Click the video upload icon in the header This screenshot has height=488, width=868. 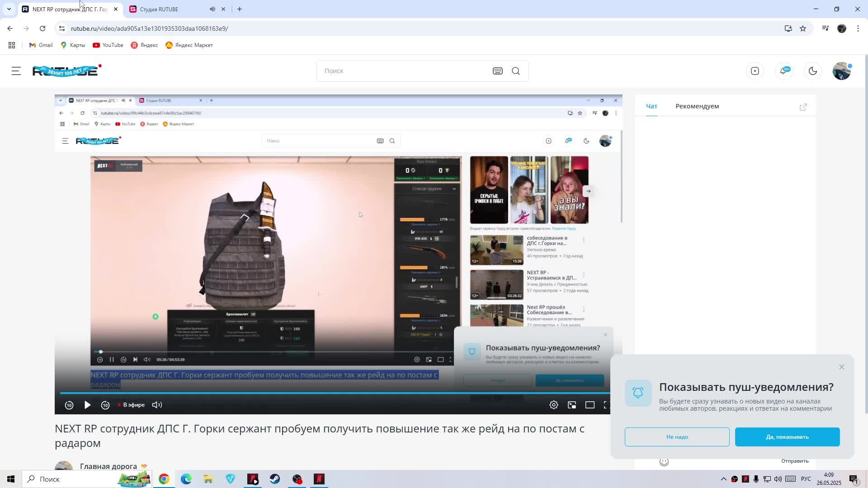point(755,71)
